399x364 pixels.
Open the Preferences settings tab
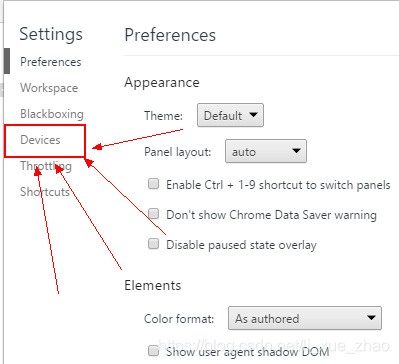click(x=50, y=62)
